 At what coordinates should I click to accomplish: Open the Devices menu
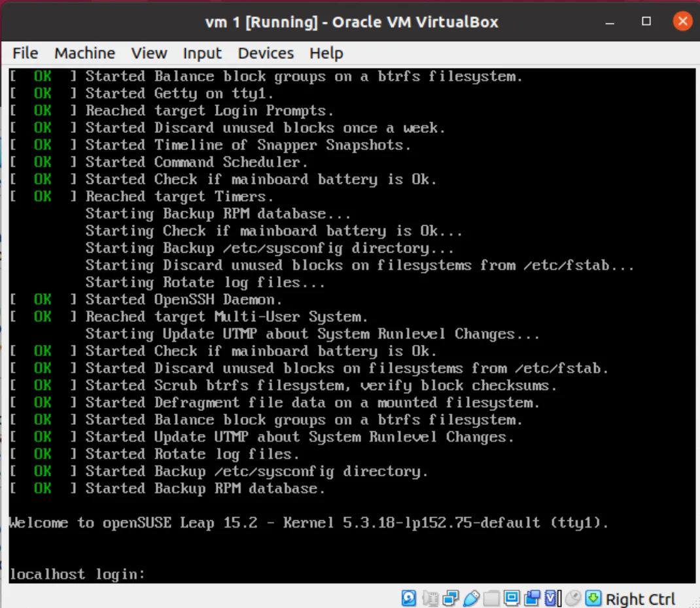[x=266, y=53]
